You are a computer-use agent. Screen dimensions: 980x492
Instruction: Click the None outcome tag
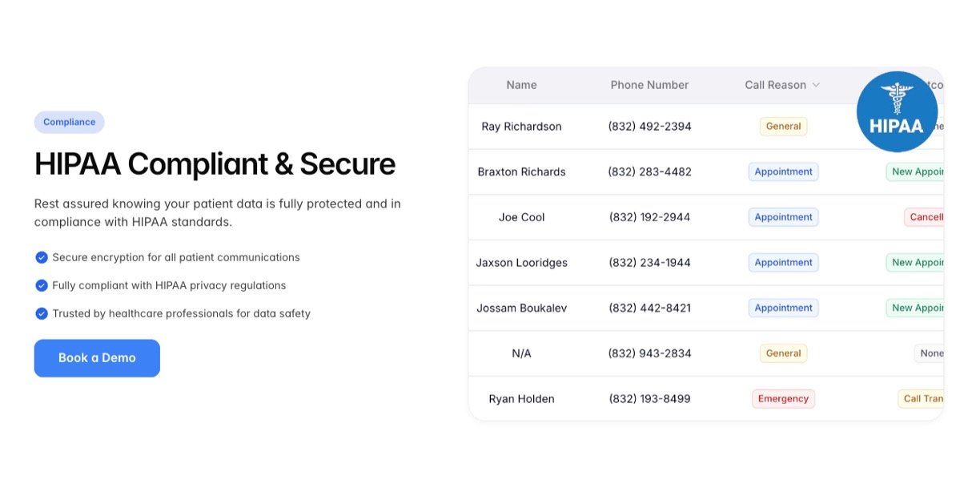tap(930, 353)
